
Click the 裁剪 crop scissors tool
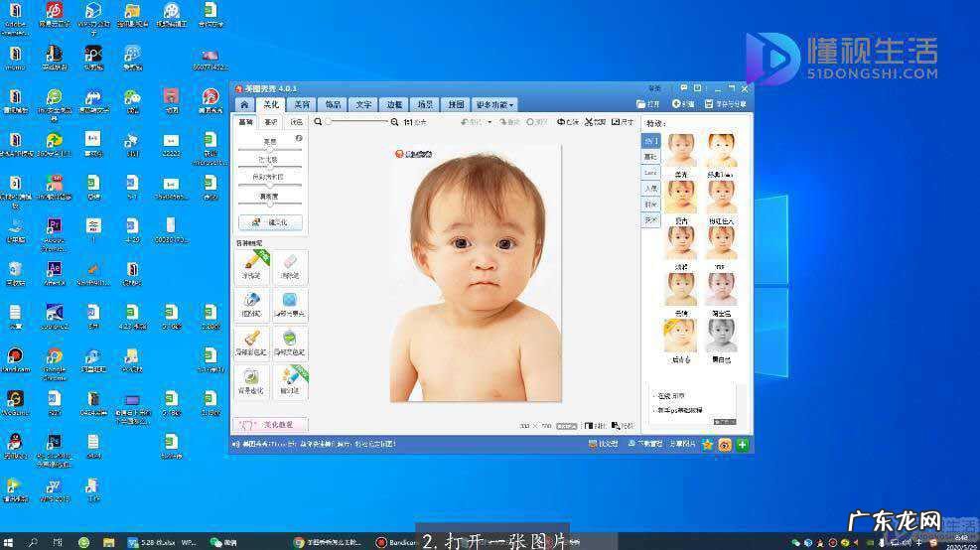(595, 122)
